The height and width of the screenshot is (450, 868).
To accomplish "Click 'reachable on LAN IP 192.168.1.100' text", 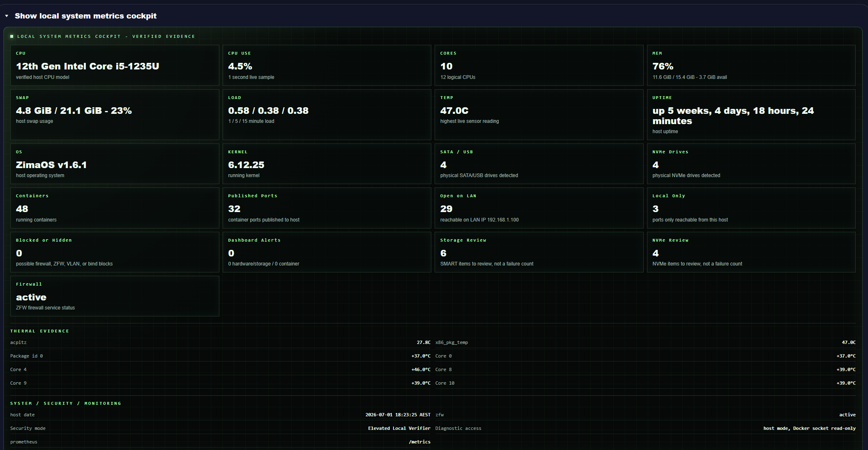I will [x=479, y=220].
